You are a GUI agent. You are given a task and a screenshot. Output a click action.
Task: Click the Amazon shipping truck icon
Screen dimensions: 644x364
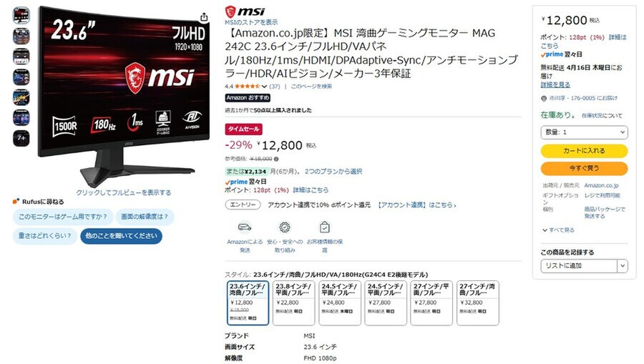pyautogui.click(x=245, y=227)
